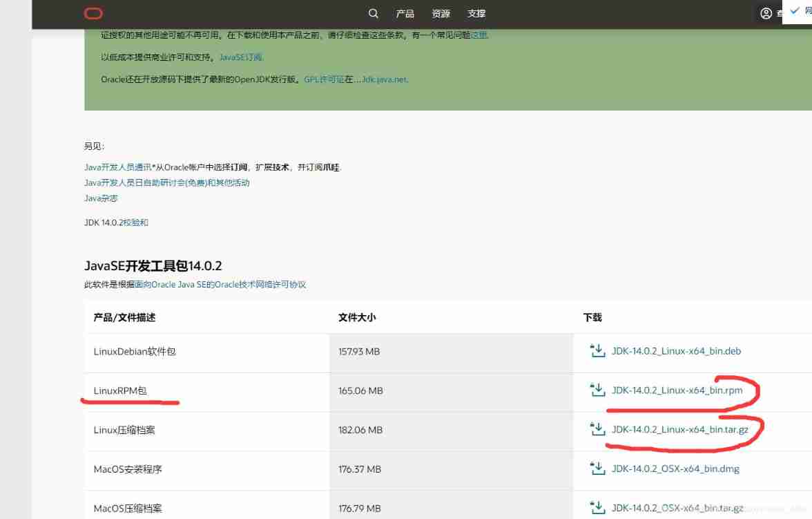This screenshot has width=812, height=519.
Task: Click download icon beside Linux tar.gz file
Action: pyautogui.click(x=597, y=429)
